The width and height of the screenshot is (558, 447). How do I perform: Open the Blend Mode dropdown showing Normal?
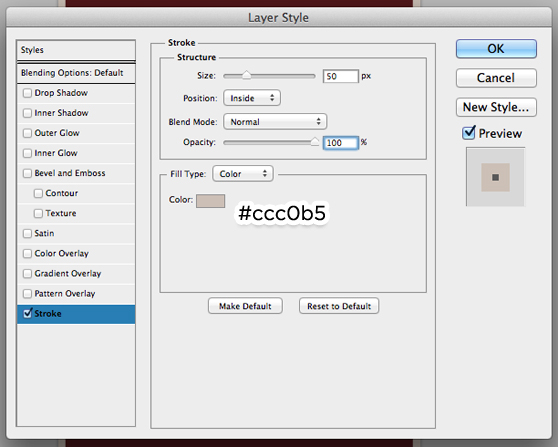(x=275, y=122)
